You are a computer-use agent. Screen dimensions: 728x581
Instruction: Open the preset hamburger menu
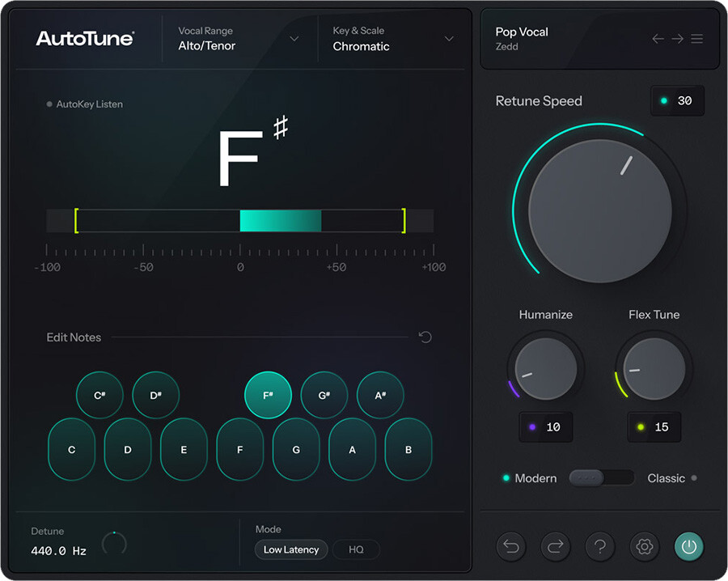click(696, 38)
